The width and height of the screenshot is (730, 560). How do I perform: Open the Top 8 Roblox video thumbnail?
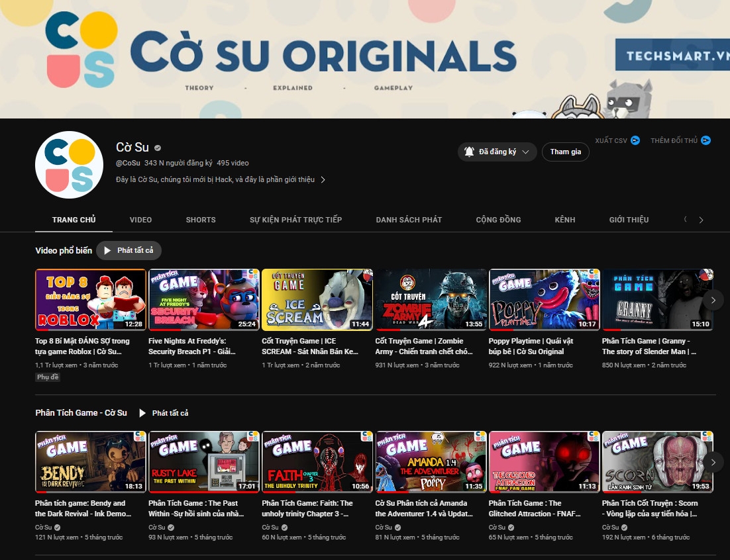pyautogui.click(x=91, y=300)
